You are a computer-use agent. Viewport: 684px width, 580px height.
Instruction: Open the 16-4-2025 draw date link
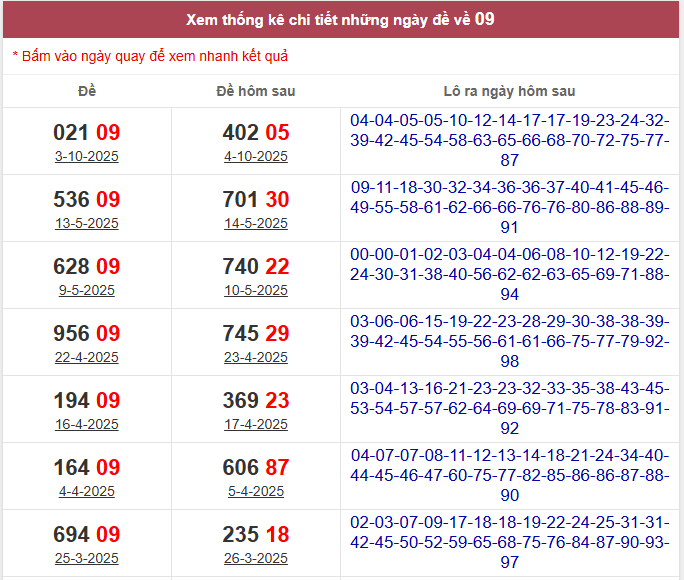[x=86, y=424]
